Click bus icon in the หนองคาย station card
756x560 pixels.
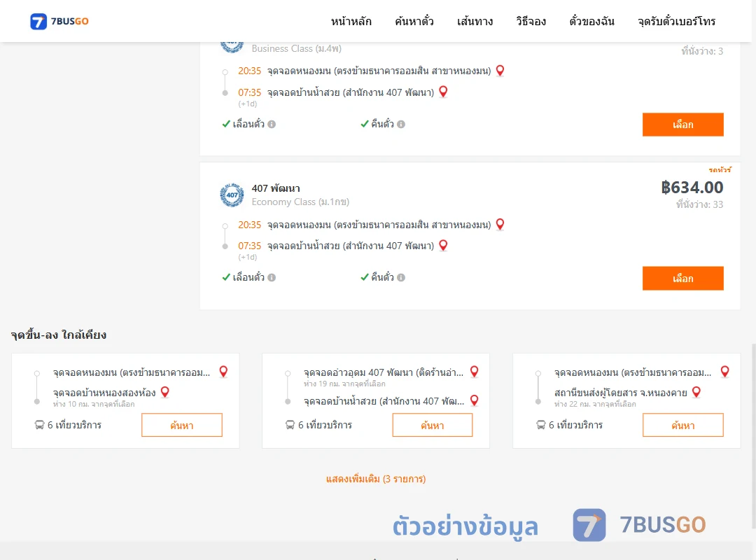(x=541, y=425)
